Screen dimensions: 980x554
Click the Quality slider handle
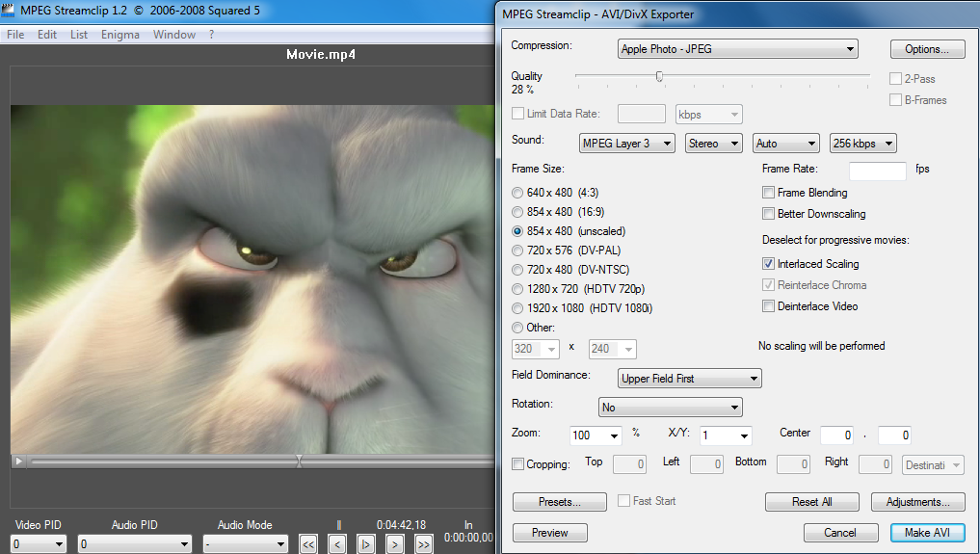click(x=659, y=76)
